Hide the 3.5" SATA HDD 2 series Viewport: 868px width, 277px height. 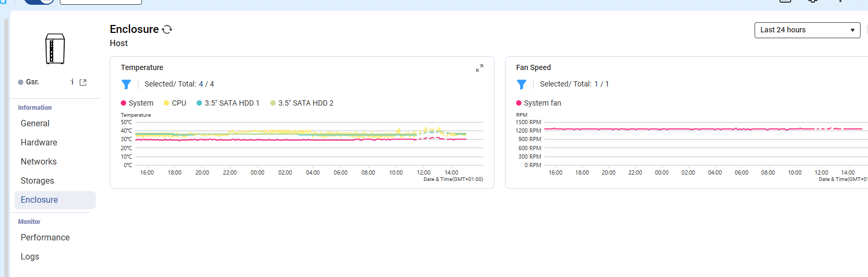[x=302, y=103]
